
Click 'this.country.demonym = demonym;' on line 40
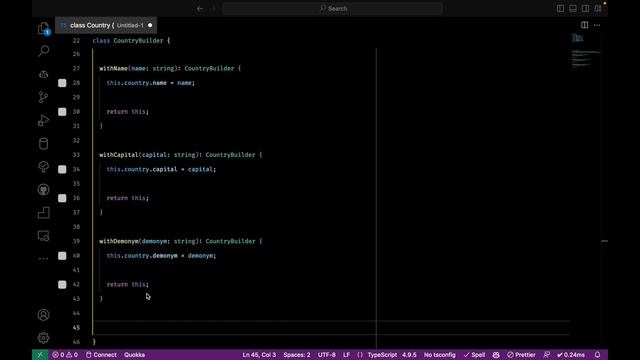(x=161, y=256)
